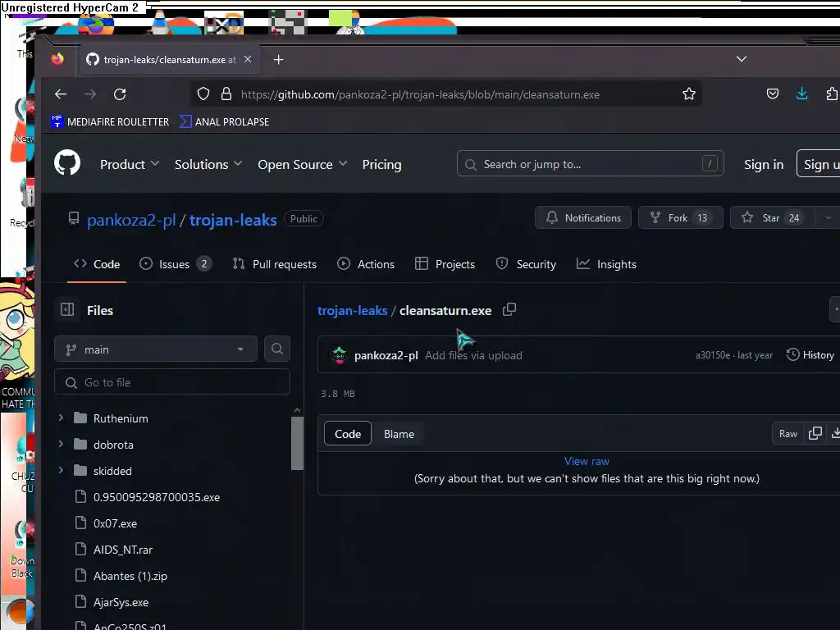Click the browser back arrow
The height and width of the screenshot is (630, 840).
coord(61,94)
